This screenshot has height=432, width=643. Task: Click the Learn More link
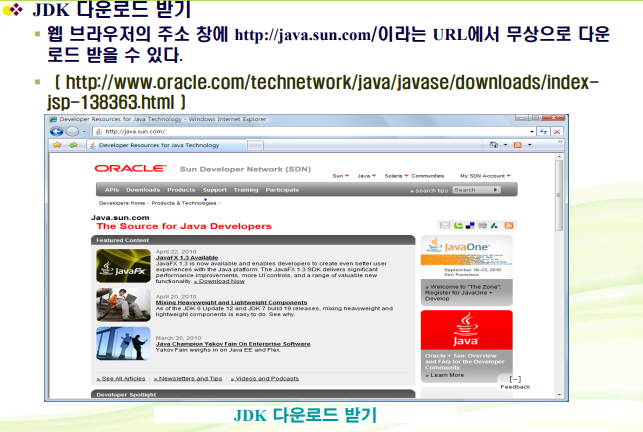[445, 375]
